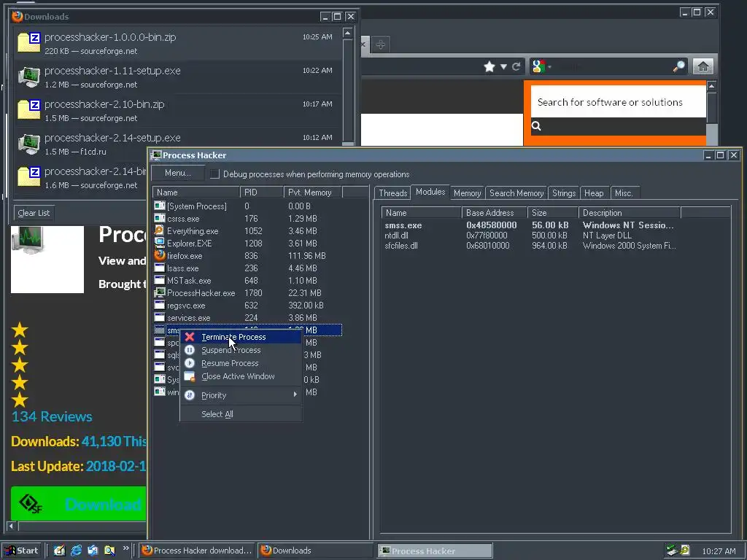Viewport: 747px width, 560px height.
Task: Select the services.exe process row
Action: click(248, 318)
